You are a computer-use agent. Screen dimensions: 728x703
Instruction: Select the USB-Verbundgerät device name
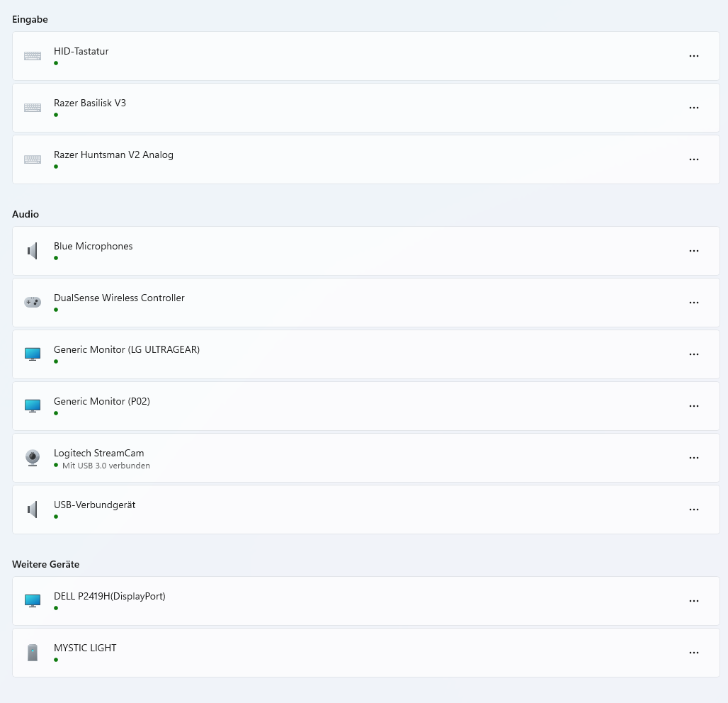(94, 505)
